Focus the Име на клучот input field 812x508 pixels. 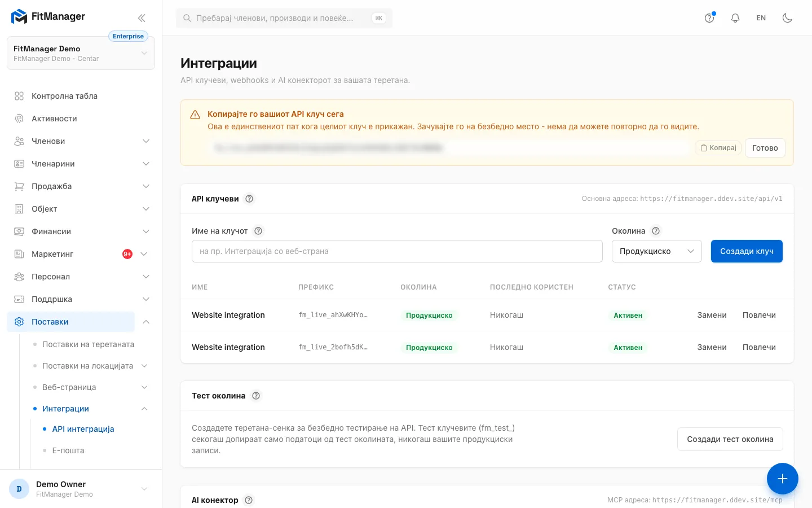(x=397, y=251)
